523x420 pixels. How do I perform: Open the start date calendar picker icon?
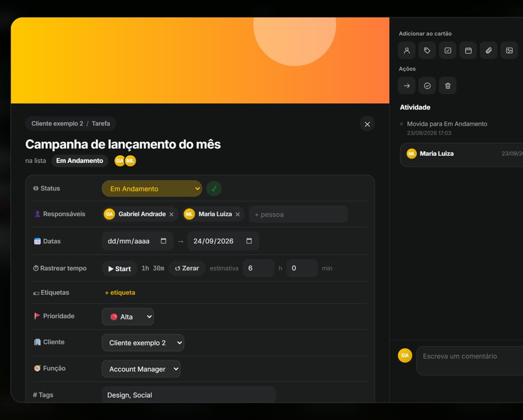(164, 241)
